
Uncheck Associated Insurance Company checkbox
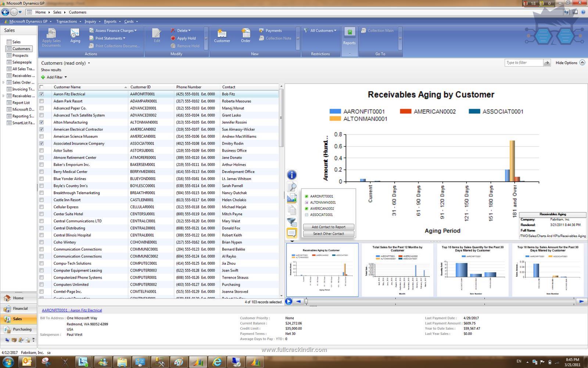42,144
